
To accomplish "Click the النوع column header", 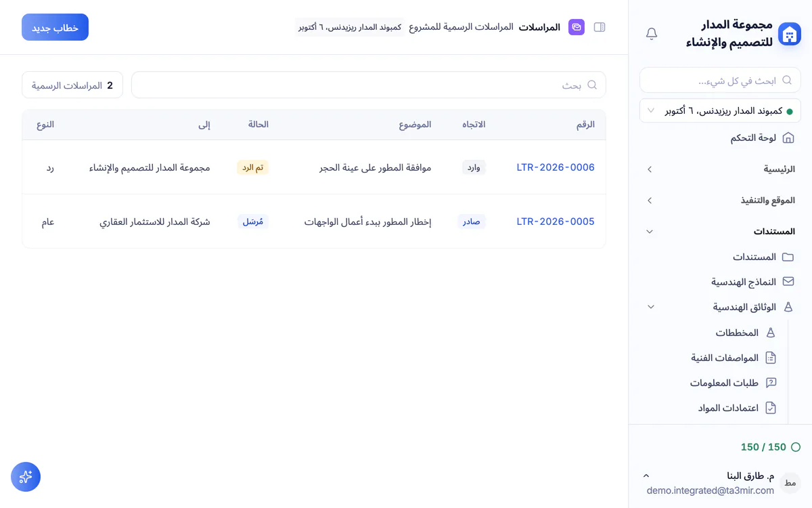I will pyautogui.click(x=45, y=125).
